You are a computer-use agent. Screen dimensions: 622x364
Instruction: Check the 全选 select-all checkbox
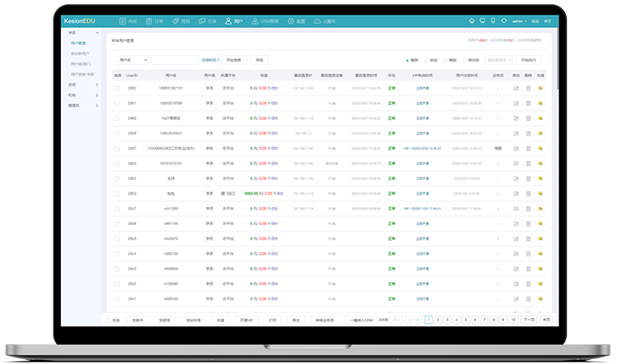(x=109, y=320)
